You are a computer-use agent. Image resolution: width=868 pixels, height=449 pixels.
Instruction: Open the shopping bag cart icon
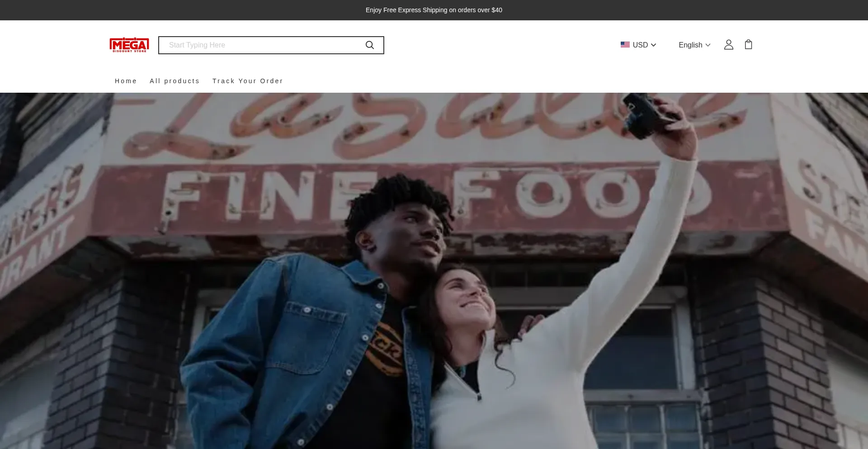pos(748,45)
